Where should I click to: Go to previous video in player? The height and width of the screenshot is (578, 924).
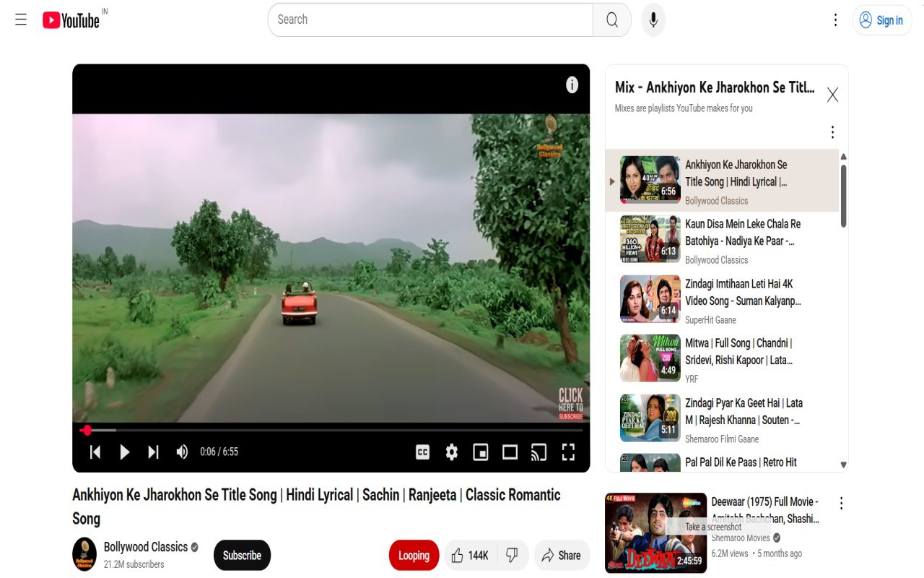click(95, 452)
